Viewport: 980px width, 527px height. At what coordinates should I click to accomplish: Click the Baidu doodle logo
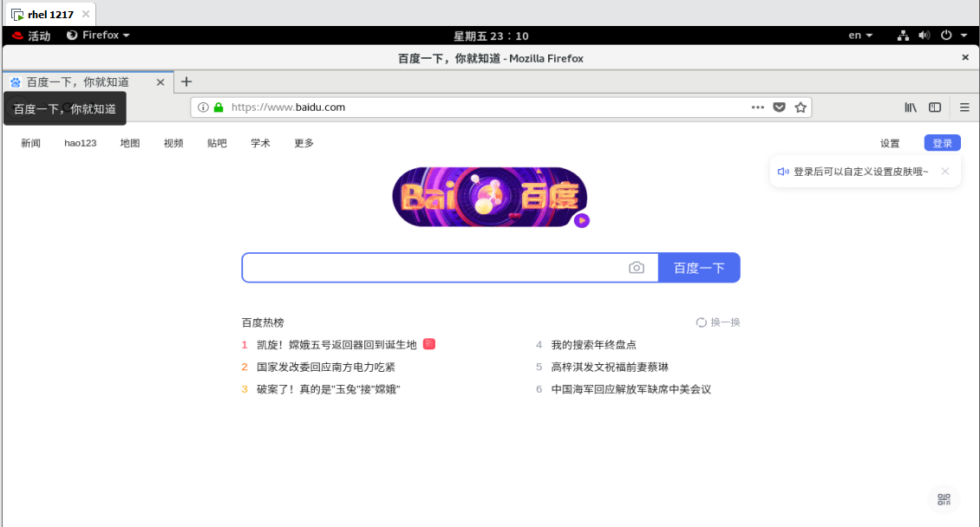(489, 197)
